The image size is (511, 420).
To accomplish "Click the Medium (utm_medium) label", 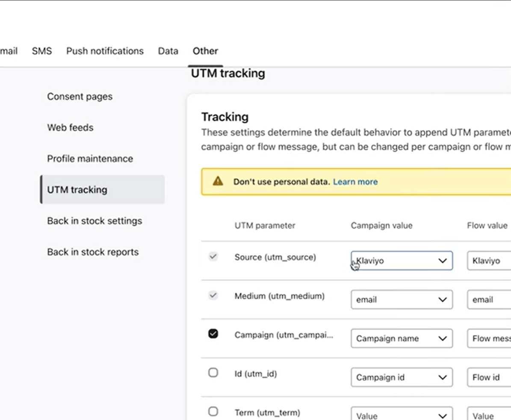I will (280, 296).
